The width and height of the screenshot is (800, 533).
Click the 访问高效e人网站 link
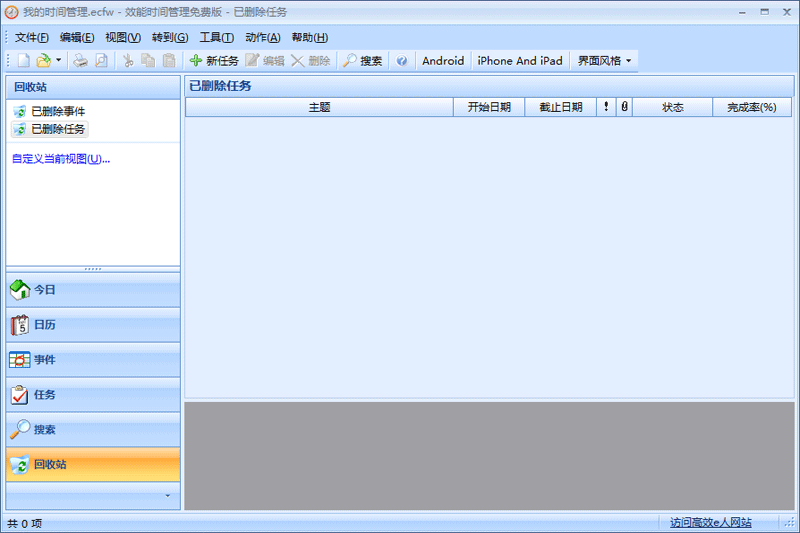click(x=711, y=522)
